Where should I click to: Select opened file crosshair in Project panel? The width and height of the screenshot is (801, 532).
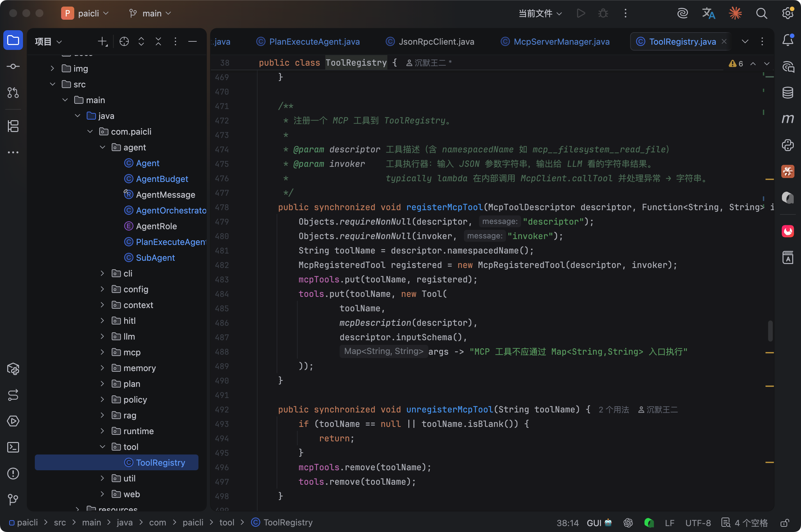point(124,41)
